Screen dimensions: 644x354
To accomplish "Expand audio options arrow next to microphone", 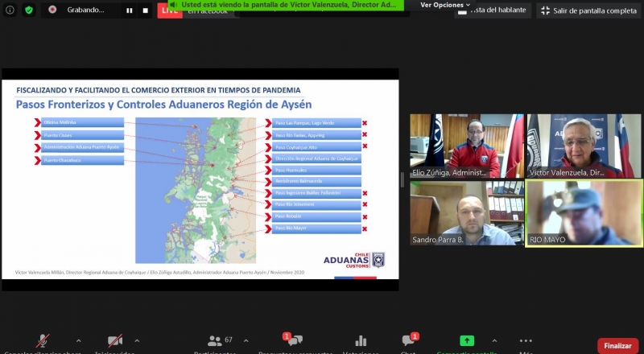I will (78, 340).
